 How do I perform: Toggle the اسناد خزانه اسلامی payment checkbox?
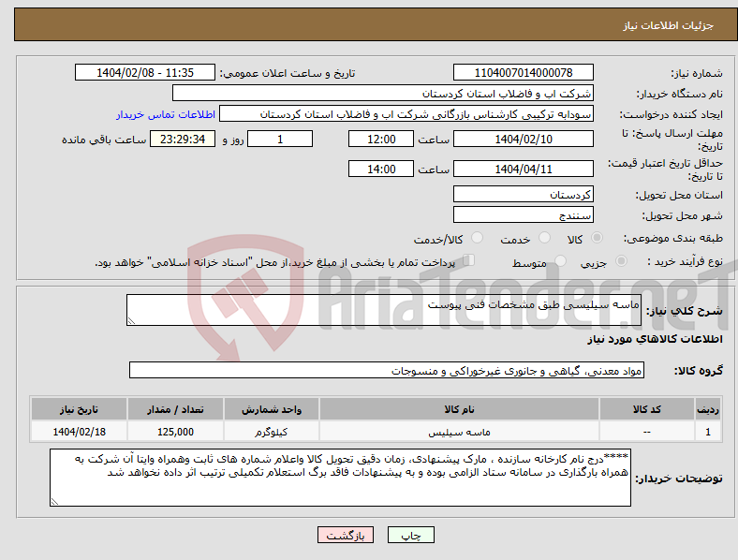[468, 260]
